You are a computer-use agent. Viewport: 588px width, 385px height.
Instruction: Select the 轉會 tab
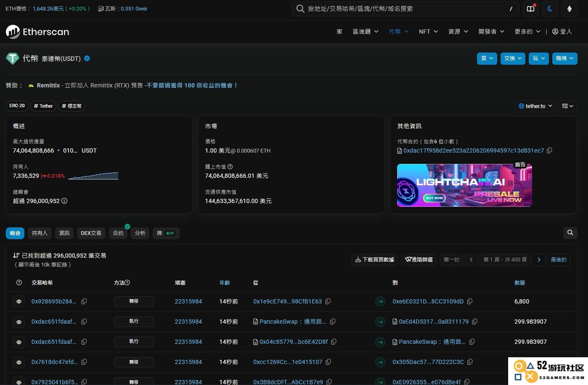coord(15,233)
